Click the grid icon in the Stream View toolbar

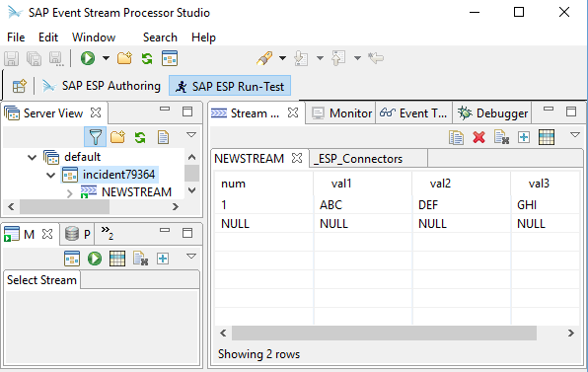547,137
